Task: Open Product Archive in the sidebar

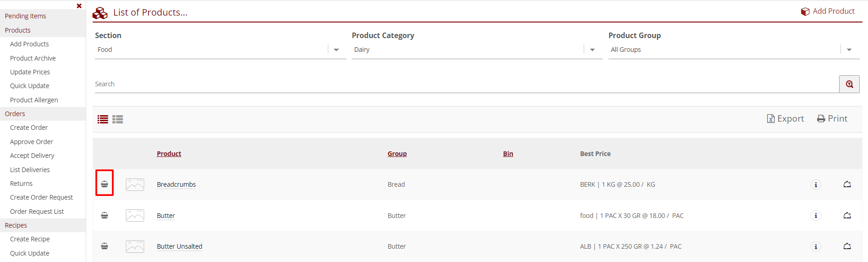Action: click(x=33, y=58)
